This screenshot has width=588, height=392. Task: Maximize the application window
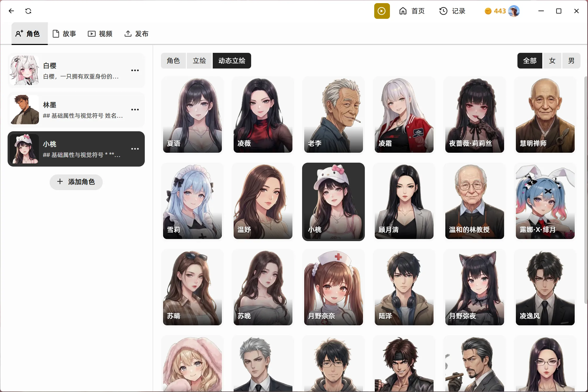coord(559,11)
